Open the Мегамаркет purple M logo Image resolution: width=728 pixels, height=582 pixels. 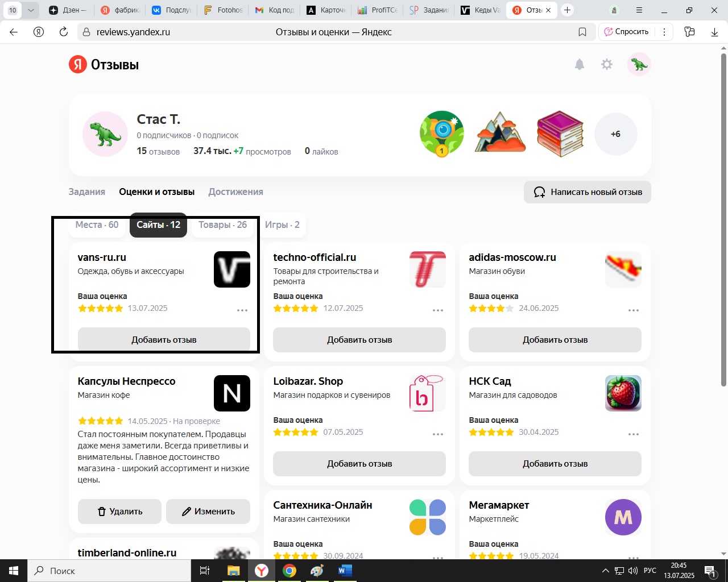tap(623, 517)
